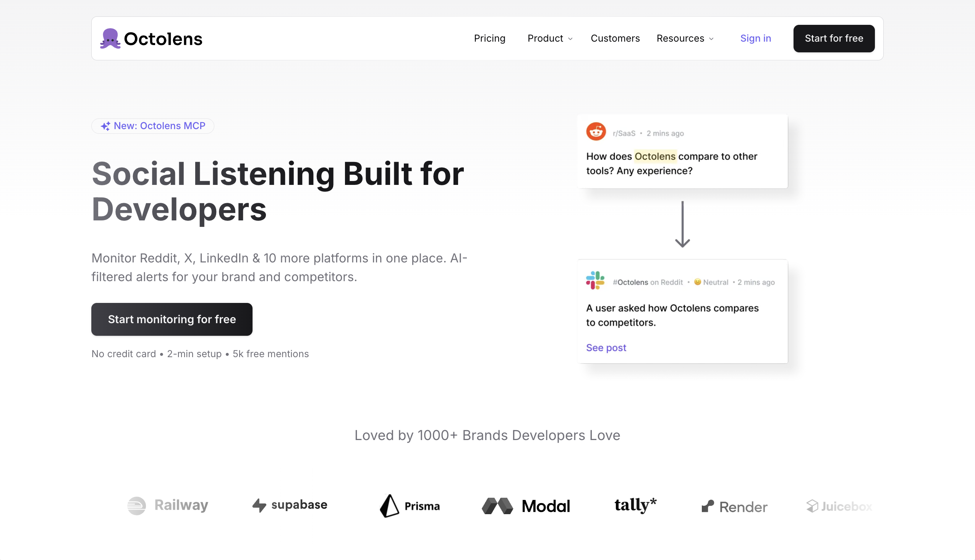
Task: Click the Railway brand name text
Action: (181, 505)
